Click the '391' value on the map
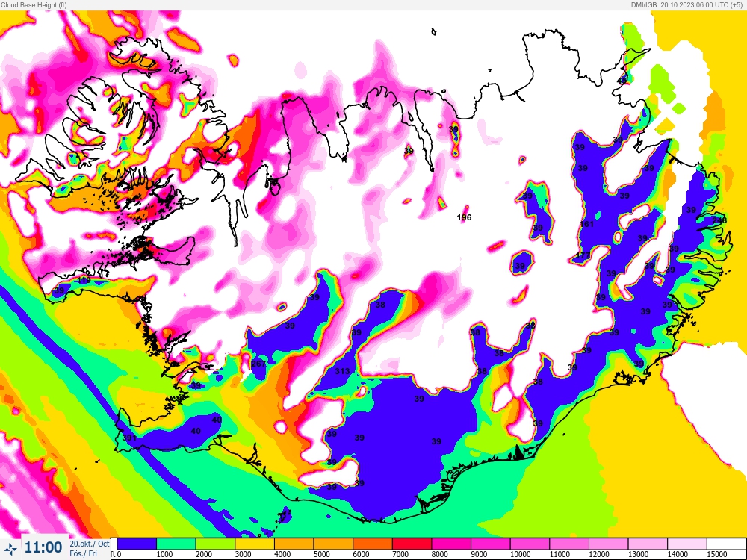Screen dimensions: 747x560 (129, 437)
